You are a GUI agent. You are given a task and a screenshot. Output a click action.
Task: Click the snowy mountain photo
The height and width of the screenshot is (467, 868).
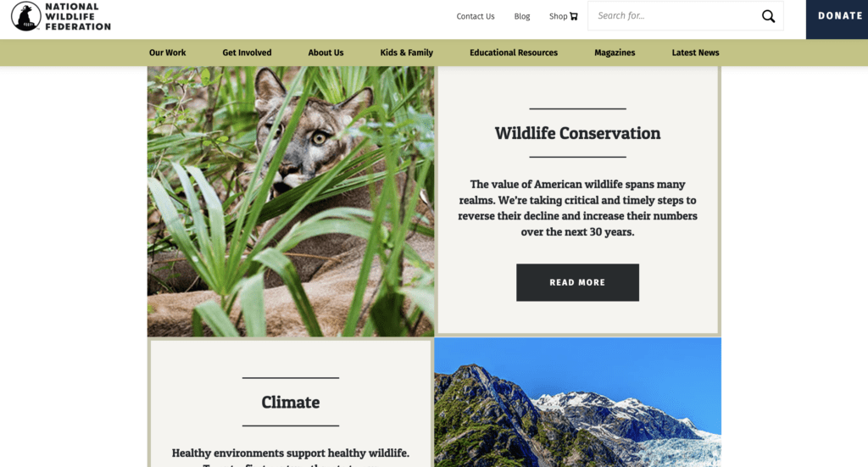577,403
